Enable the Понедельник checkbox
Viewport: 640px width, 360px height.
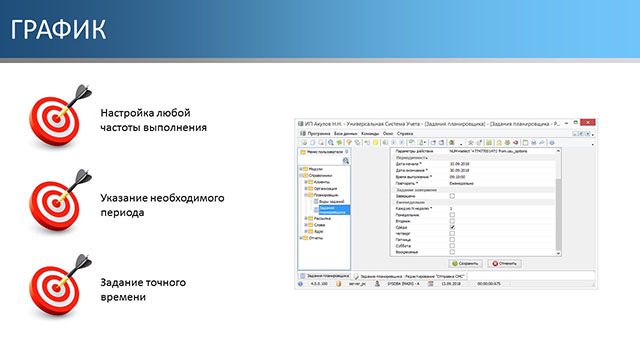(x=452, y=215)
